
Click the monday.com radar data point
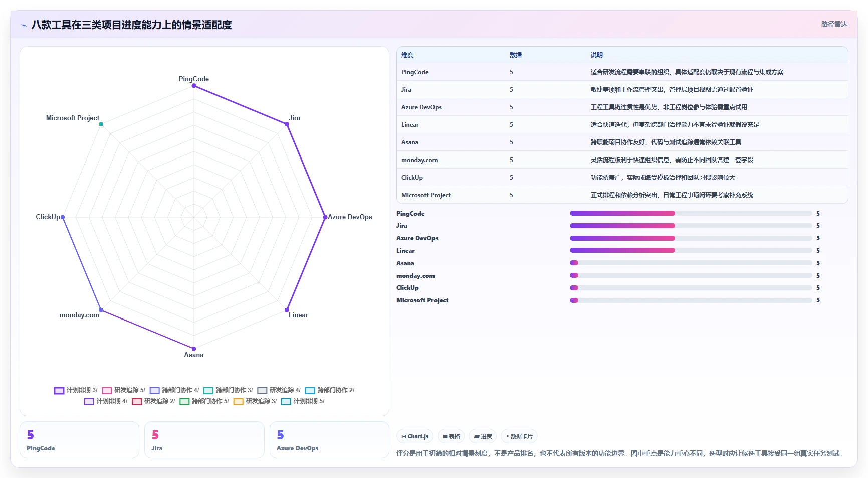[101, 310]
